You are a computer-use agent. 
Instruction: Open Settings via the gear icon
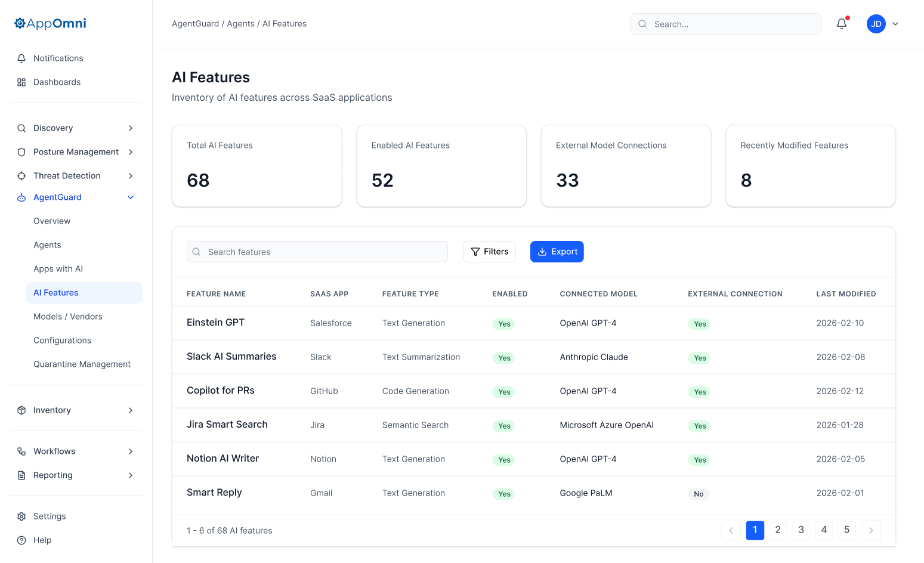point(21,516)
